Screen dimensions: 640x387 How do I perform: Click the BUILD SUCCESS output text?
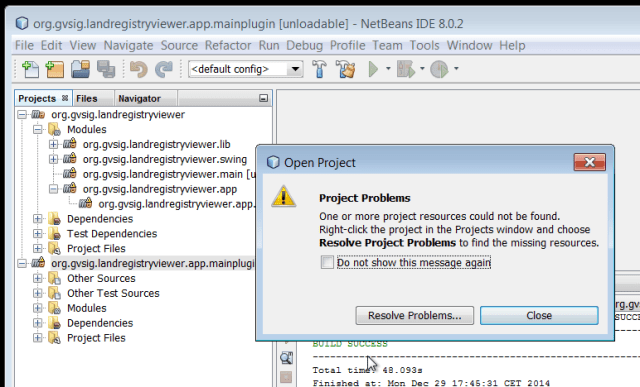pyautogui.click(x=350, y=344)
